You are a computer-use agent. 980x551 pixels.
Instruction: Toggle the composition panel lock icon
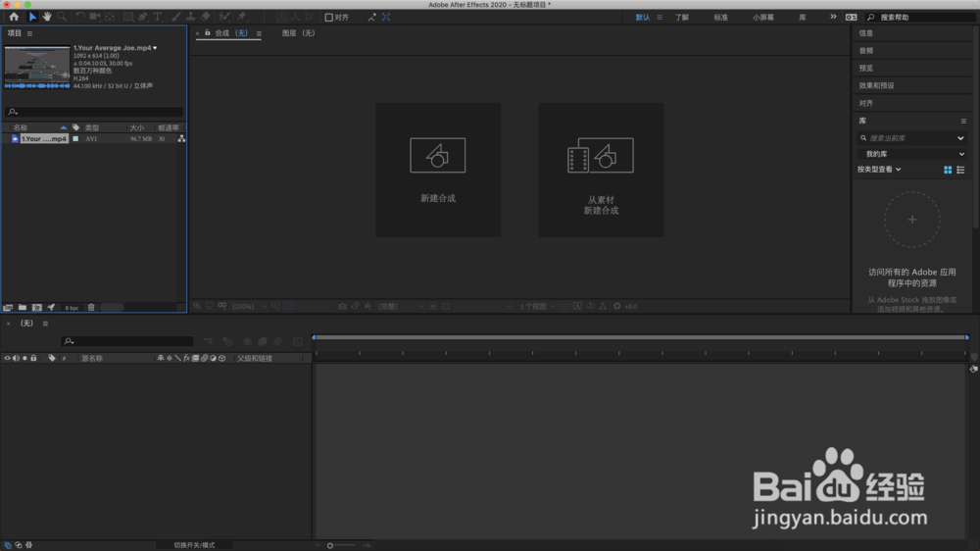[208, 32]
